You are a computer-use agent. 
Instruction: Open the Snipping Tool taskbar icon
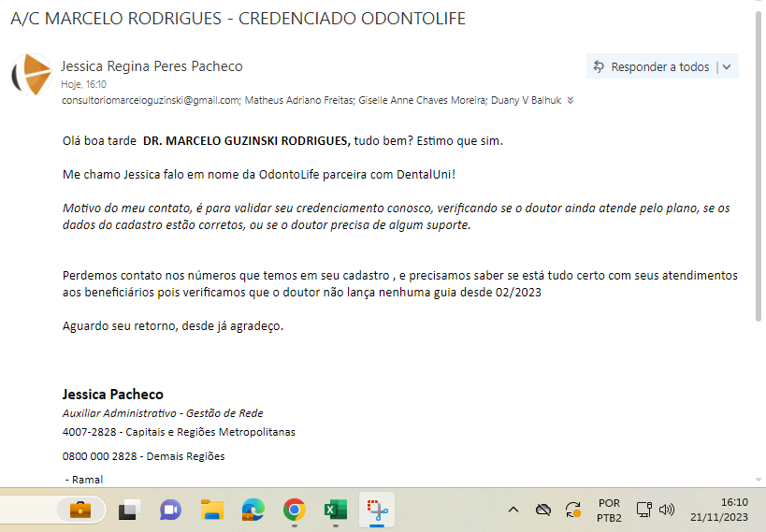tap(377, 510)
